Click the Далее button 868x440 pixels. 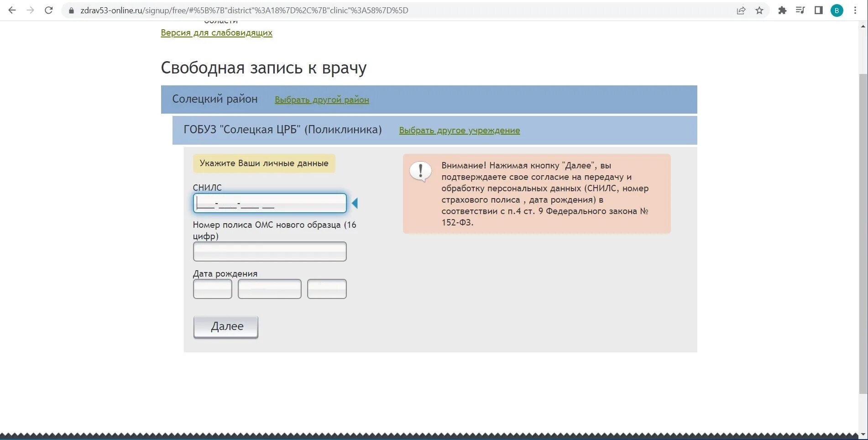click(226, 327)
